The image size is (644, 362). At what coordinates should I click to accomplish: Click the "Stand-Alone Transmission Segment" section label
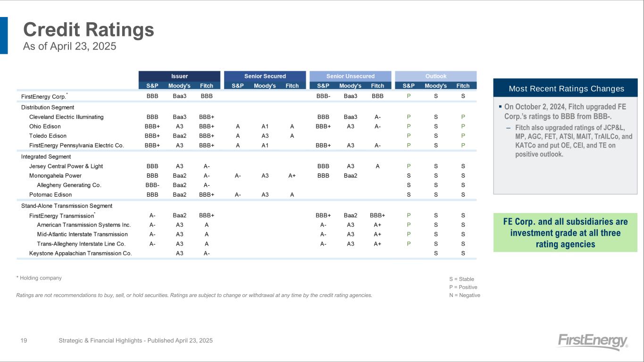tap(67, 206)
